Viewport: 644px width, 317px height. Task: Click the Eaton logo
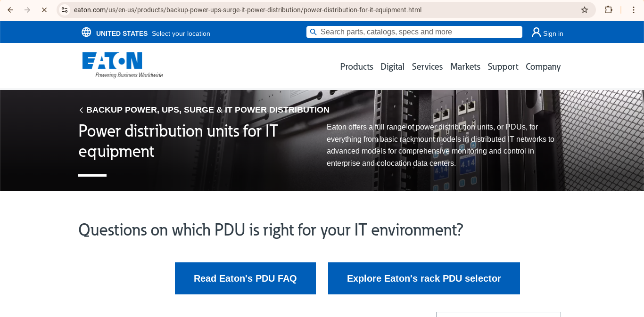click(x=123, y=65)
